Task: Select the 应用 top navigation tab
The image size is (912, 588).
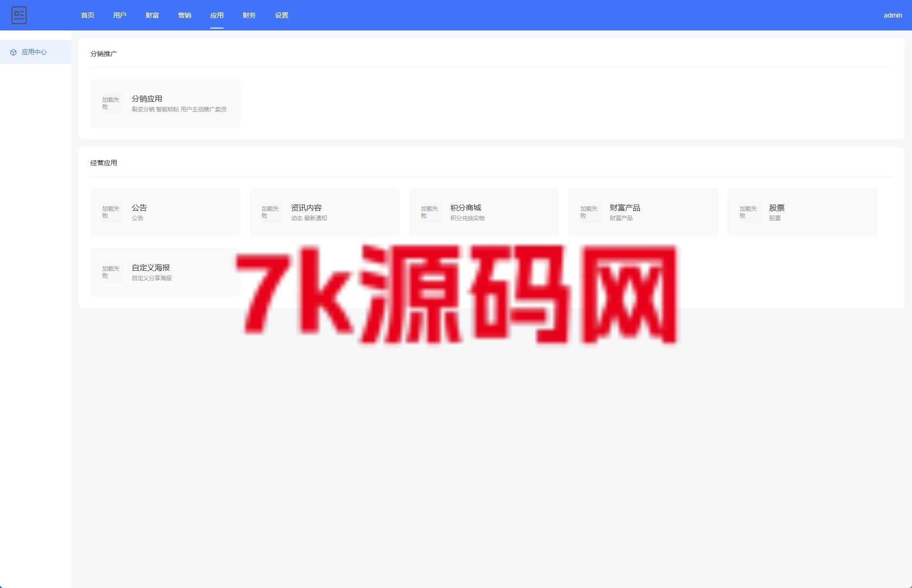Action: (217, 15)
